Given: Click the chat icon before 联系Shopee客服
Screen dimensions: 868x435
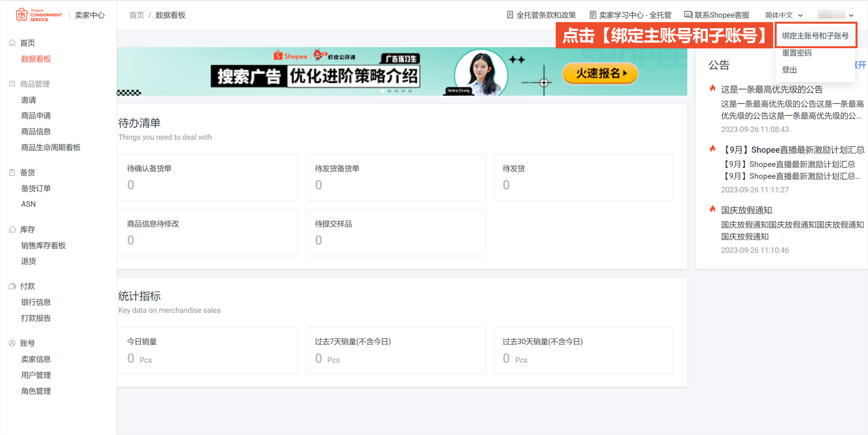Looking at the screenshot, I should (x=688, y=15).
